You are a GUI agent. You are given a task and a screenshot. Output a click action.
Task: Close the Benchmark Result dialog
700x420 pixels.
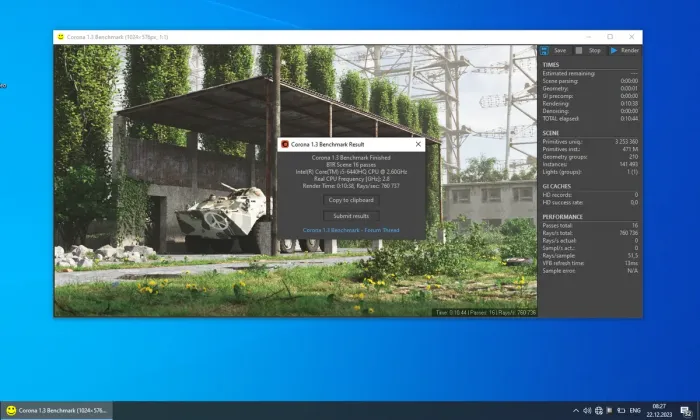pyautogui.click(x=418, y=145)
